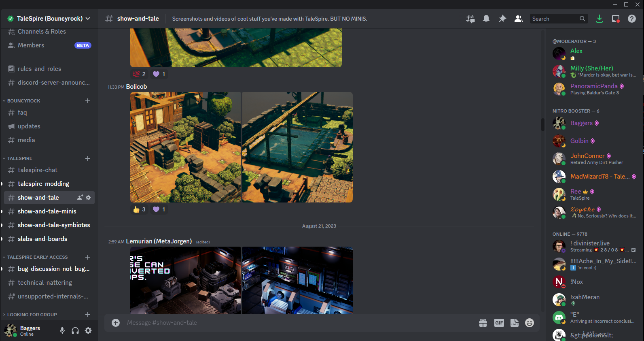Viewport: 644px width, 341px height.
Task: Open the Threads icon in header
Action: (x=470, y=19)
